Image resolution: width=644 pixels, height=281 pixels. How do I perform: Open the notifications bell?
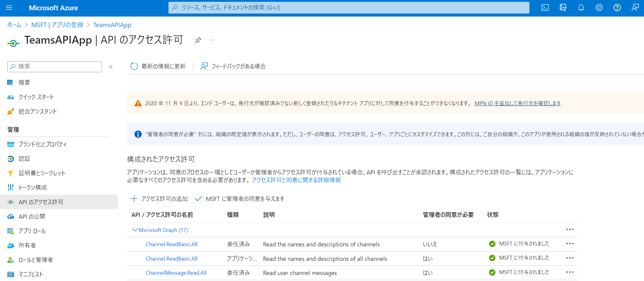pos(581,8)
